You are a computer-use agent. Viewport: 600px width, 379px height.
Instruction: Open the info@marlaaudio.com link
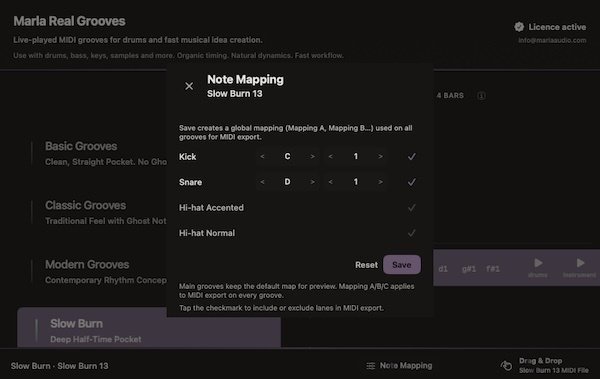click(552, 40)
